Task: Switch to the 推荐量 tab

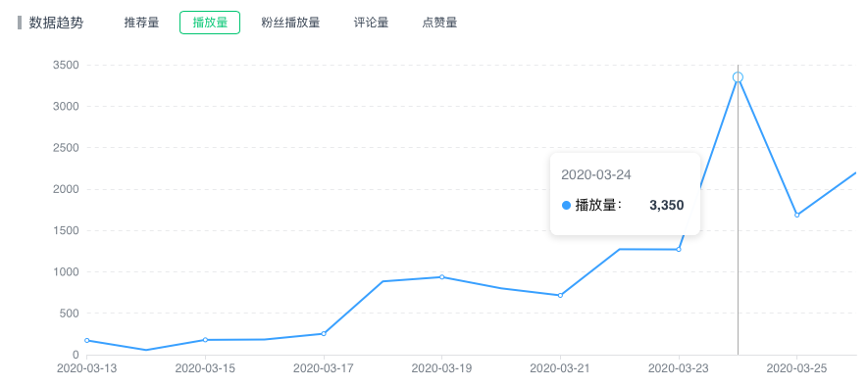Action: pos(141,23)
